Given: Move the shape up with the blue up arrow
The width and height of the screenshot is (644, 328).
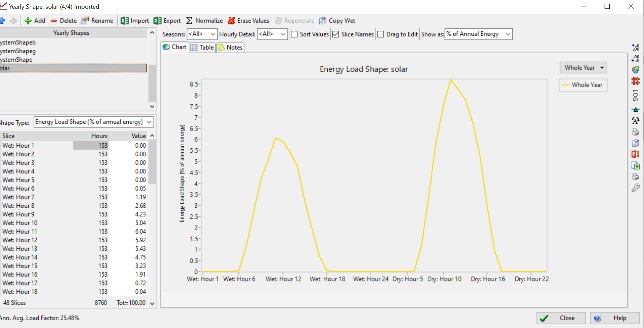Looking at the screenshot, I should click(x=2, y=21).
